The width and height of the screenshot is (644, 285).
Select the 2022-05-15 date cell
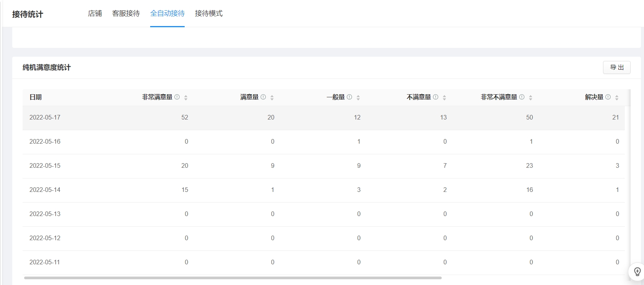tap(45, 166)
